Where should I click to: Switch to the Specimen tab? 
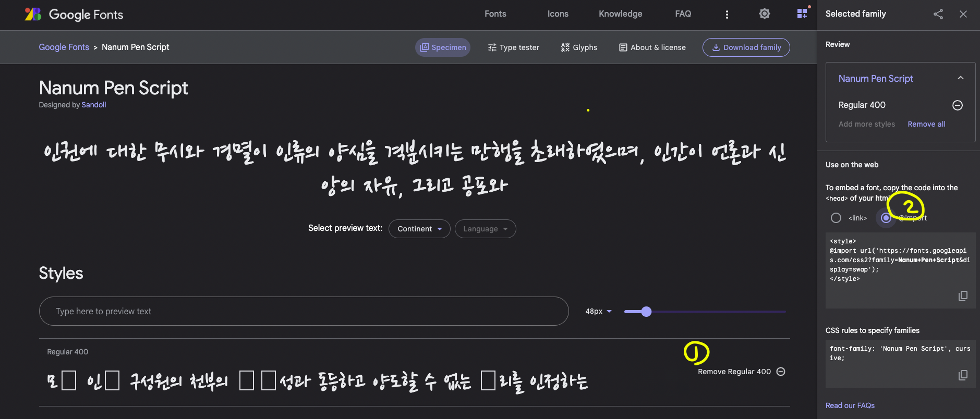443,47
